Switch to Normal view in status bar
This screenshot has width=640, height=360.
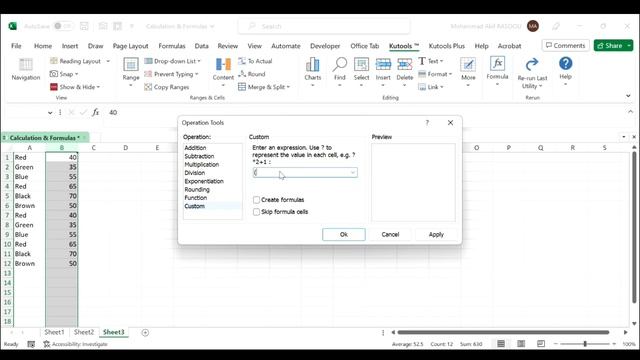[x=501, y=344]
